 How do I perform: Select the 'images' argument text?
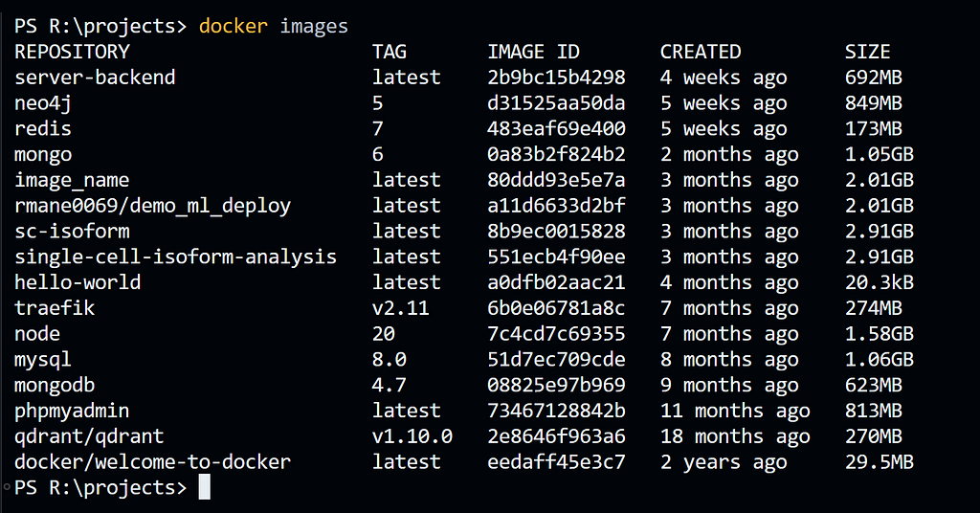(x=314, y=27)
